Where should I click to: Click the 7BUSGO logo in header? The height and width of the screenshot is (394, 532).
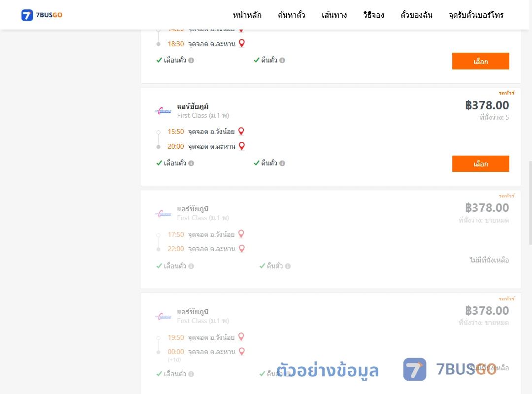pos(42,15)
